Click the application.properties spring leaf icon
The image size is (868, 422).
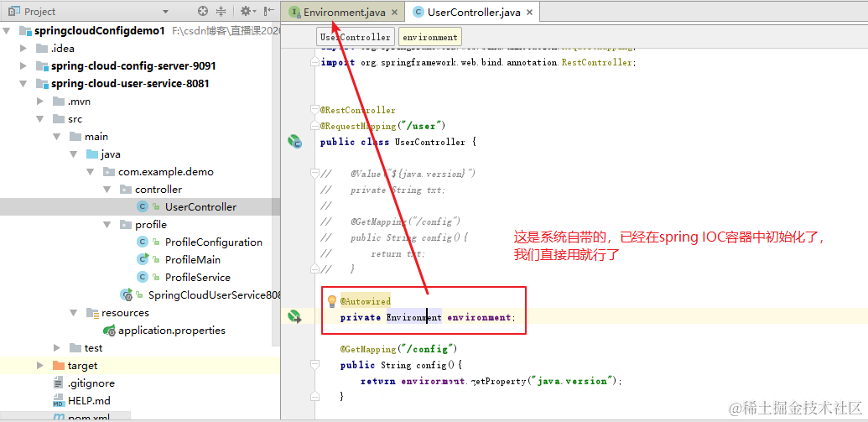pyautogui.click(x=109, y=331)
